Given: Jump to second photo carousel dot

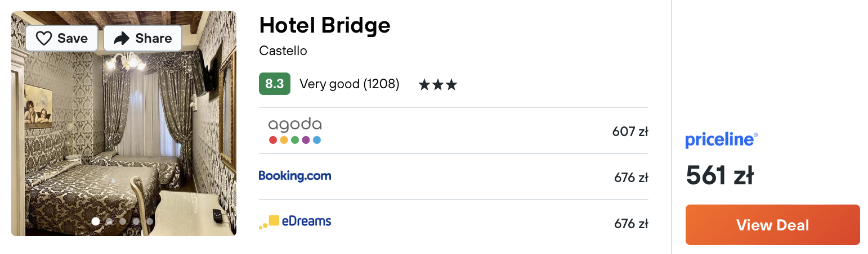Looking at the screenshot, I should (x=109, y=221).
